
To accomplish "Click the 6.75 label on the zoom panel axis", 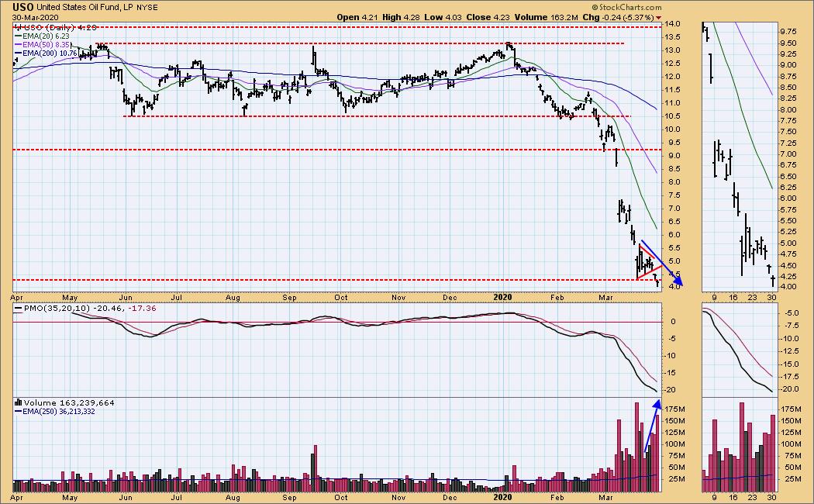I will coord(788,165).
